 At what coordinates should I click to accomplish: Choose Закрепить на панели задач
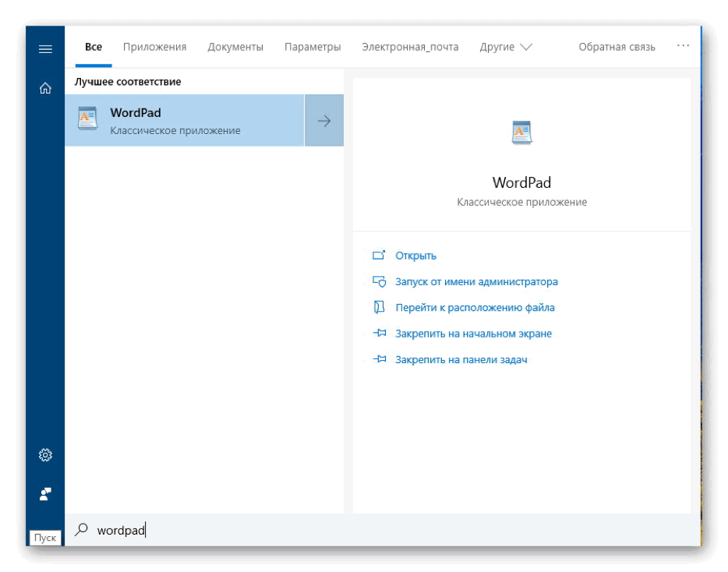(x=461, y=360)
